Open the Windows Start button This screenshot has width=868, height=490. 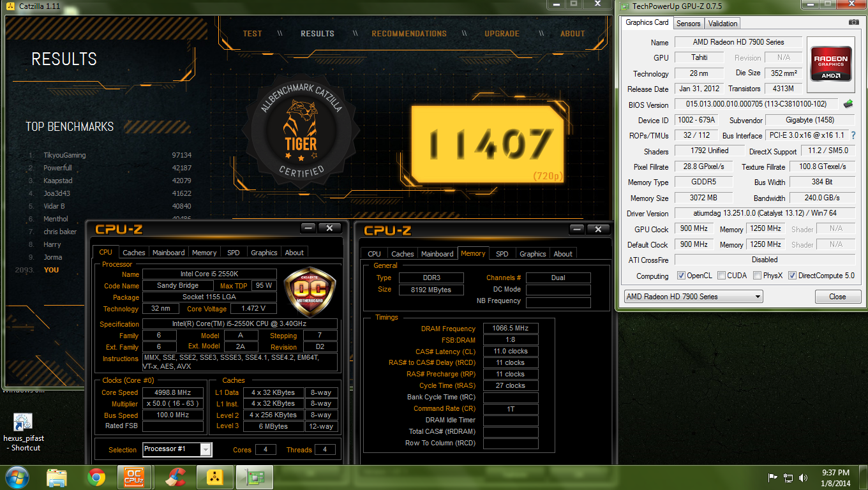[17, 477]
